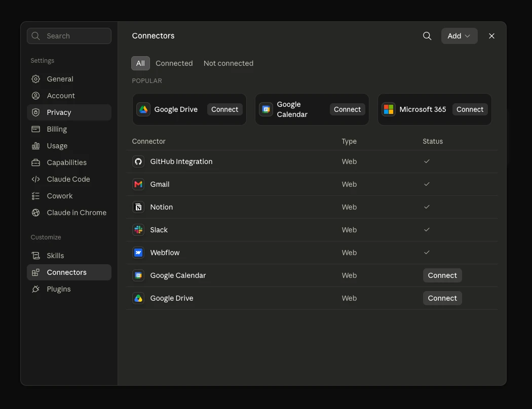
Task: Click the Claude Code brackets icon
Action: tap(35, 179)
